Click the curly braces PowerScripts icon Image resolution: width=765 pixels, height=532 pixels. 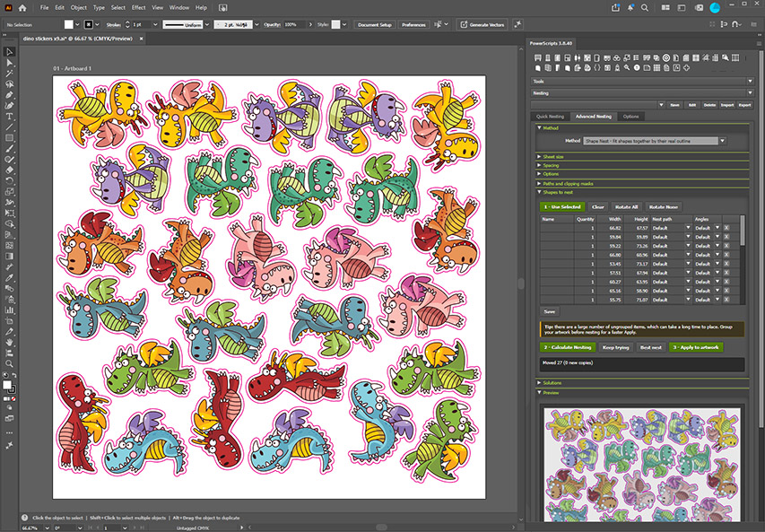click(597, 68)
